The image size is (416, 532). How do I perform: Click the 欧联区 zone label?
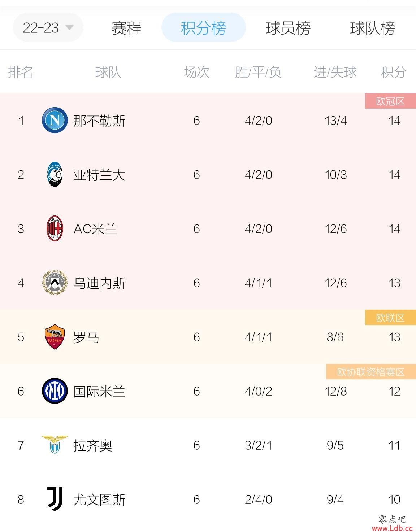[390, 318]
